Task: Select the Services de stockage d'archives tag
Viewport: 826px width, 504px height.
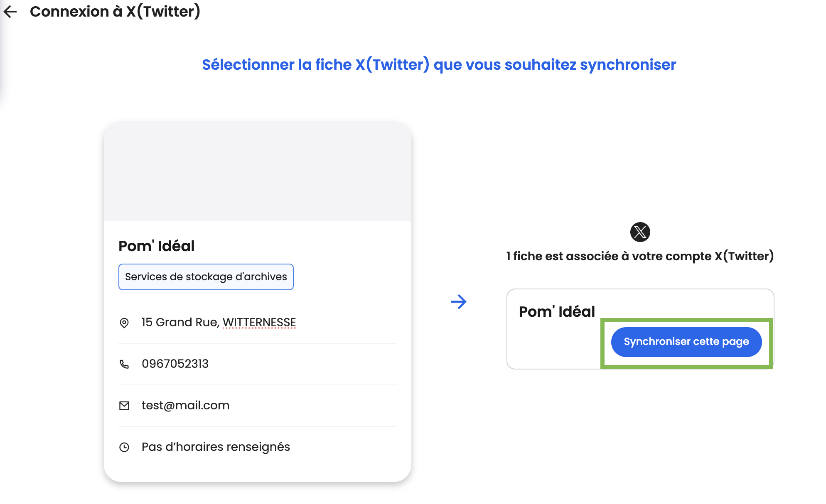Action: click(x=206, y=277)
